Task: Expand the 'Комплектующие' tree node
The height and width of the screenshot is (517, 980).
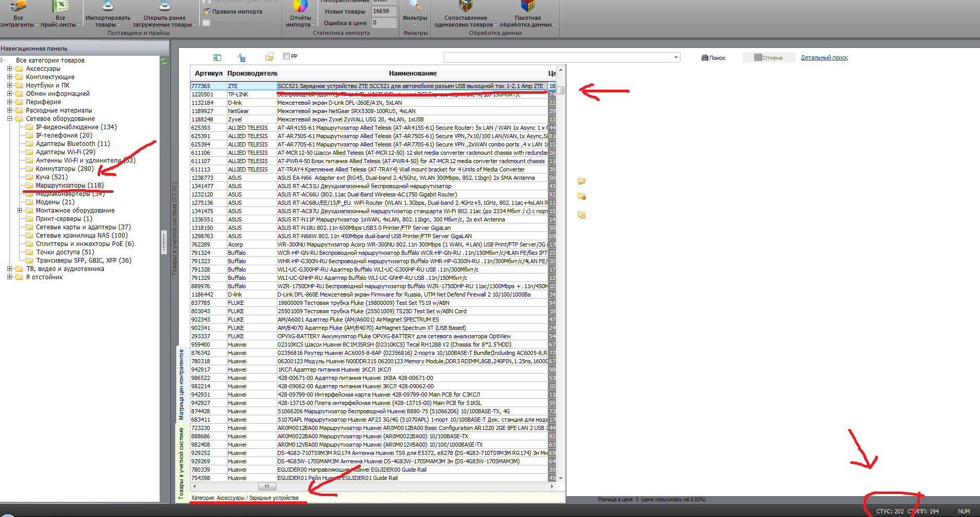Action: [9, 77]
